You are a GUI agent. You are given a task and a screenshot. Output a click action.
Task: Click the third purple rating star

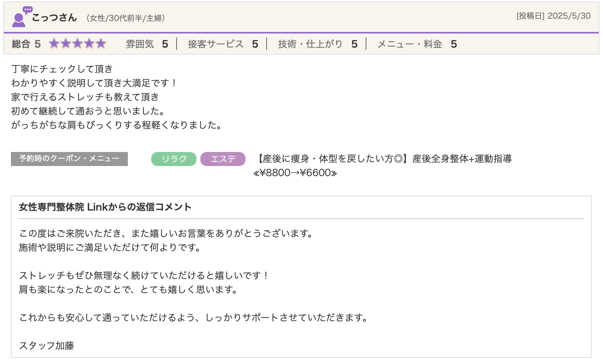coord(78,44)
